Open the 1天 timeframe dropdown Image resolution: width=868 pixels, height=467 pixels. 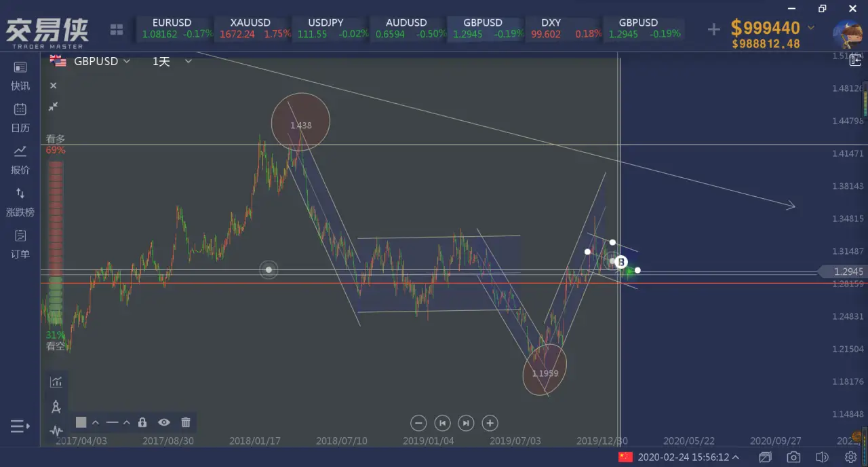(172, 61)
